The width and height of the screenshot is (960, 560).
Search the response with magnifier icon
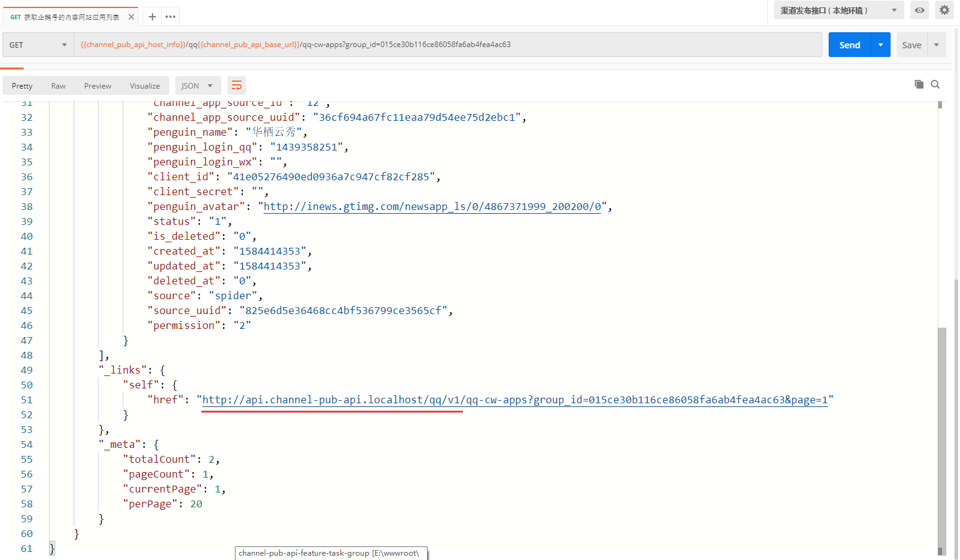tap(935, 84)
